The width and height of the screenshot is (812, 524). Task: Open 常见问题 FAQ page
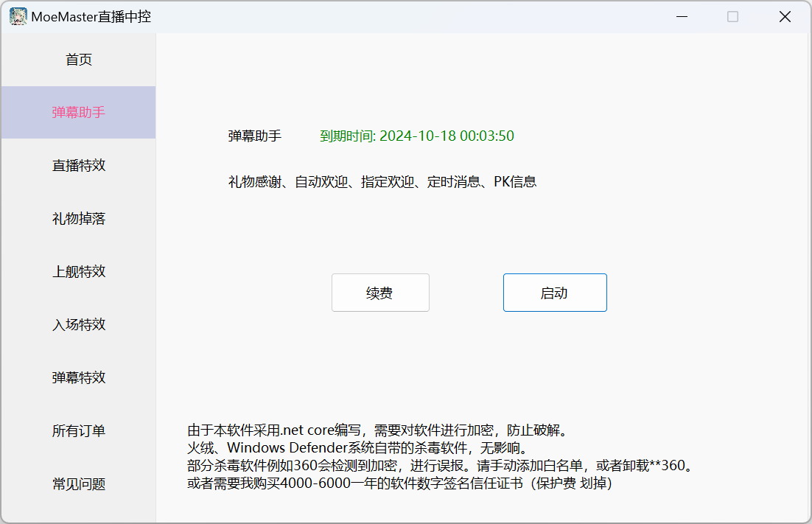[x=78, y=484]
